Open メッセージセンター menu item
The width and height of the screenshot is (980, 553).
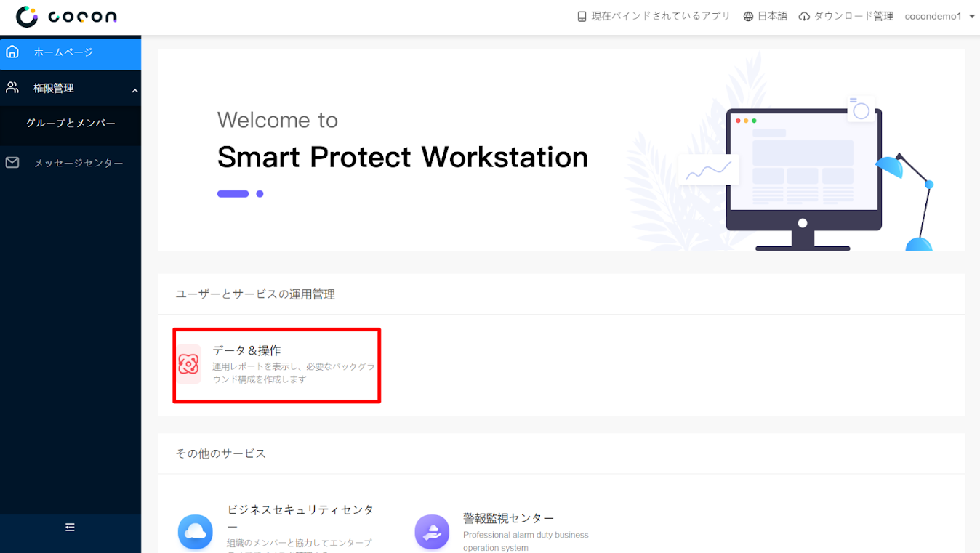coord(79,163)
